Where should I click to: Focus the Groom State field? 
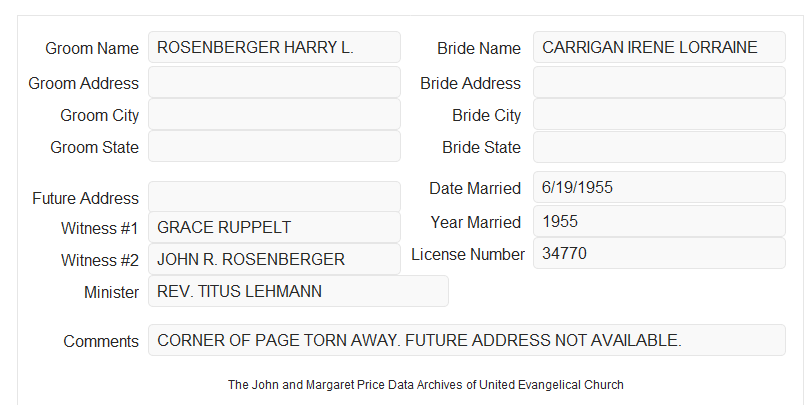tap(274, 146)
